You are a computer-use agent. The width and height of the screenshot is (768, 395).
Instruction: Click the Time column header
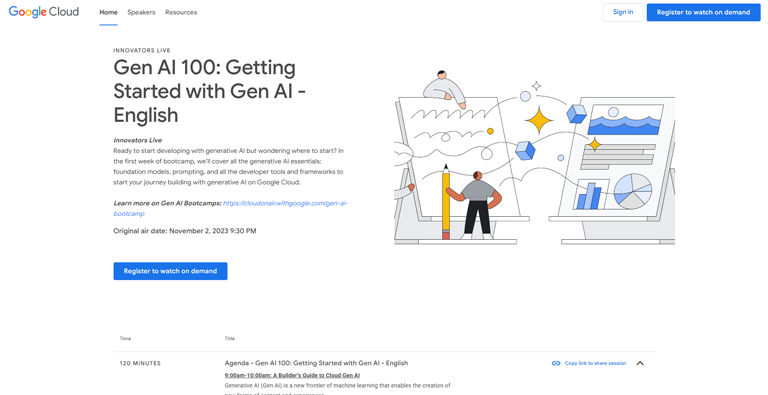125,339
